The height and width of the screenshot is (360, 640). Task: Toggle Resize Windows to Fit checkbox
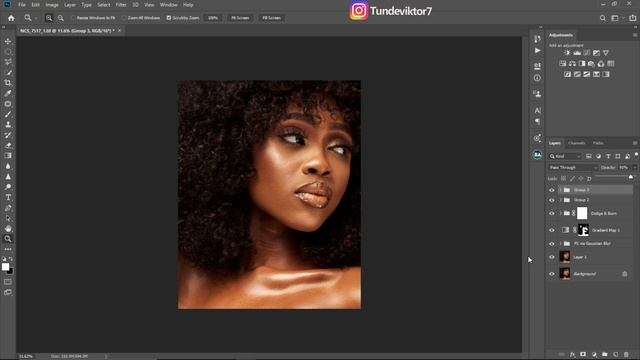[x=73, y=18]
